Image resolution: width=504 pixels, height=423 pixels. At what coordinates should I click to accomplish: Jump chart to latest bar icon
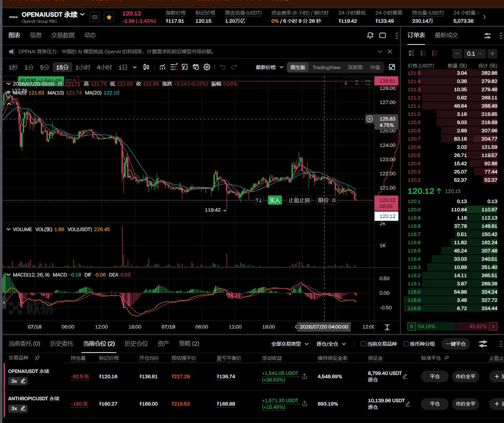(387, 327)
